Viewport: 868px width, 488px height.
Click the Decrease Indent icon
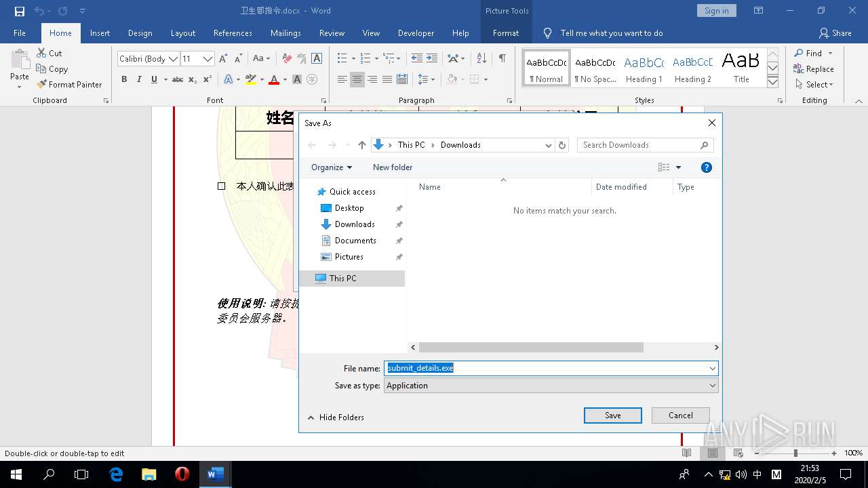tap(416, 58)
